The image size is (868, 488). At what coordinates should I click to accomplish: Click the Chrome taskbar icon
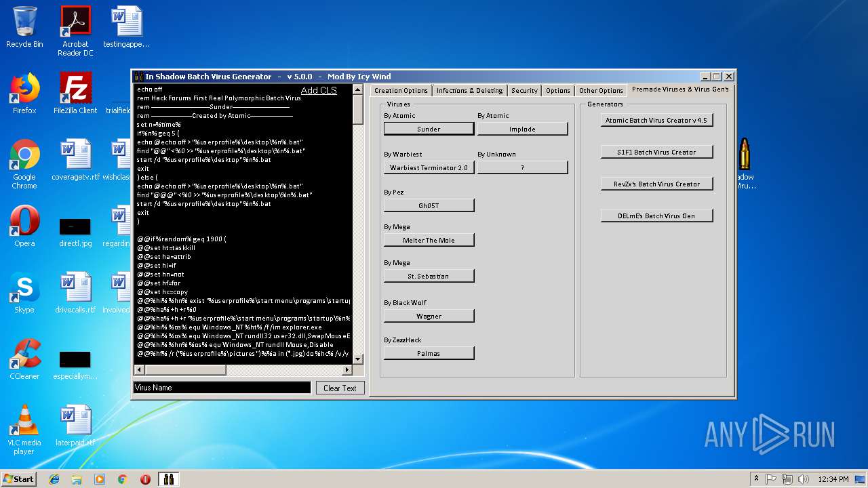(123, 479)
